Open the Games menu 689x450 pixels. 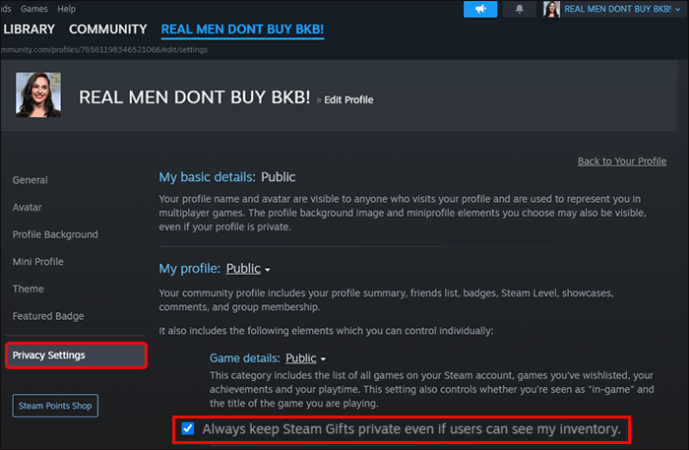click(x=34, y=9)
